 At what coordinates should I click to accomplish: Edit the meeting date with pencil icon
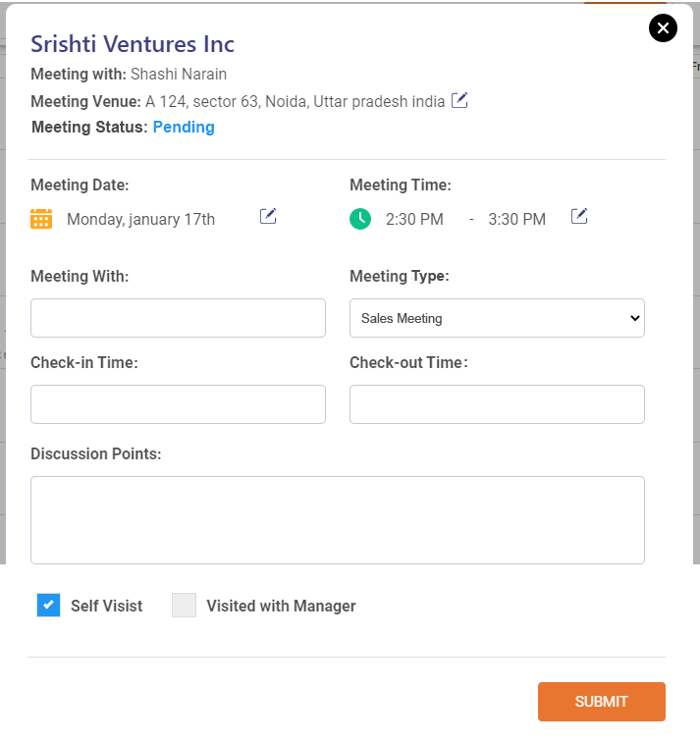(x=268, y=216)
